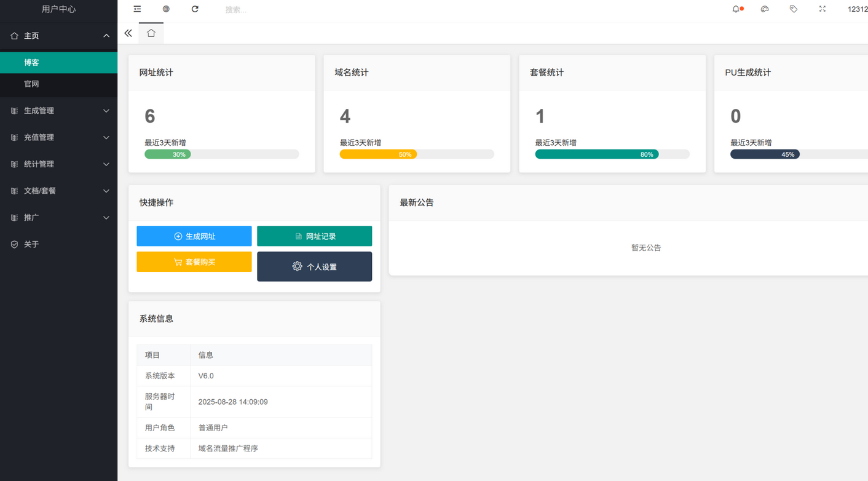The height and width of the screenshot is (481, 868).
Task: Expand the 统计管理 sidebar section
Action: pos(58,164)
